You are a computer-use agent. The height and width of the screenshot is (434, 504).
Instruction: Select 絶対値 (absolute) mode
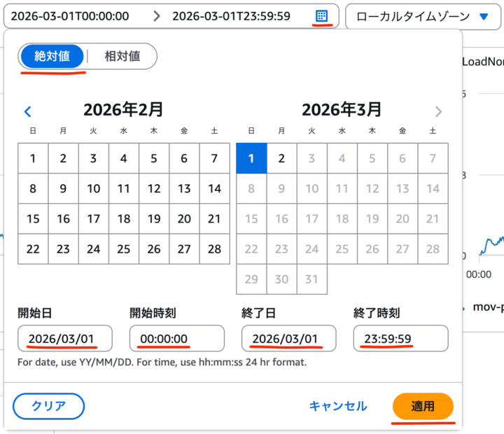point(52,57)
